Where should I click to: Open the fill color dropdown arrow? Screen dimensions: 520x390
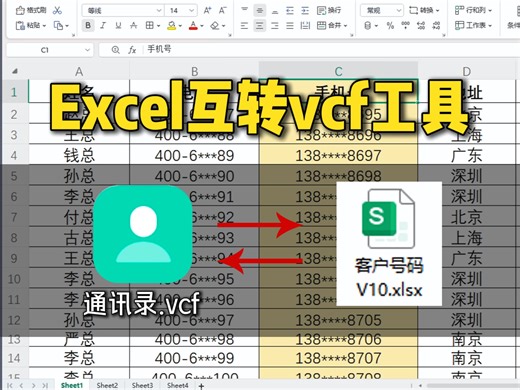click(x=180, y=26)
